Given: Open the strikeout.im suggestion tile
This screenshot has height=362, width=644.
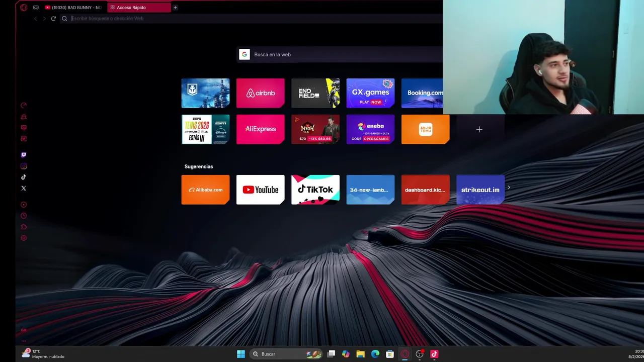Looking at the screenshot, I should [x=480, y=190].
